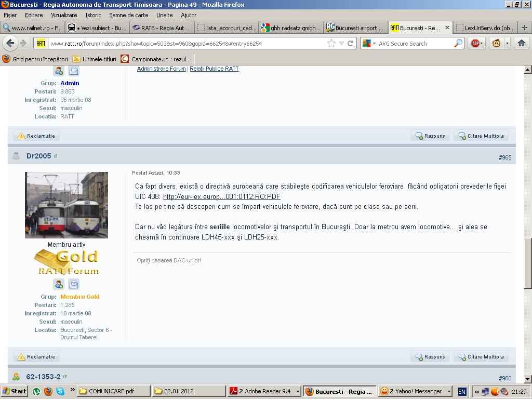Open the Windows Start button

pos(14,391)
